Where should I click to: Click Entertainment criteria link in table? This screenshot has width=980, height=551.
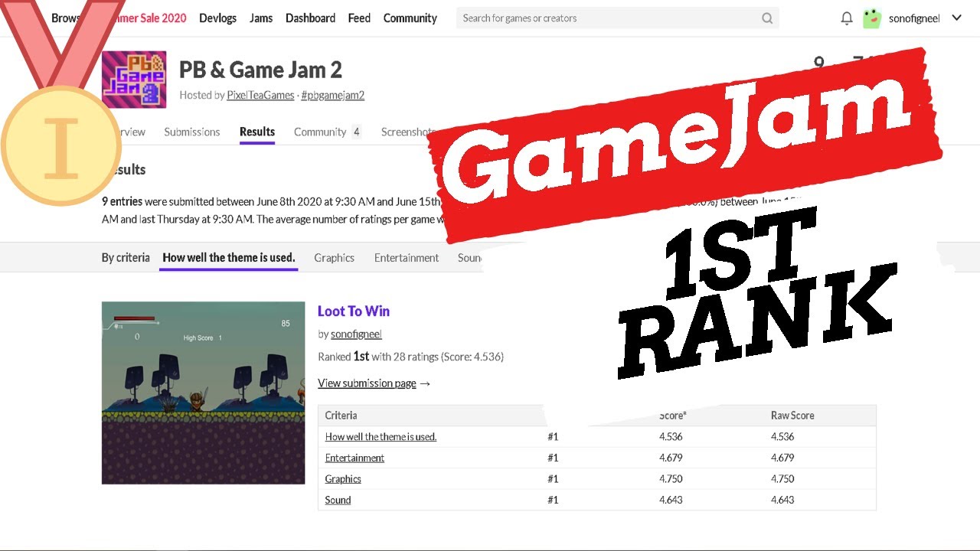(354, 458)
